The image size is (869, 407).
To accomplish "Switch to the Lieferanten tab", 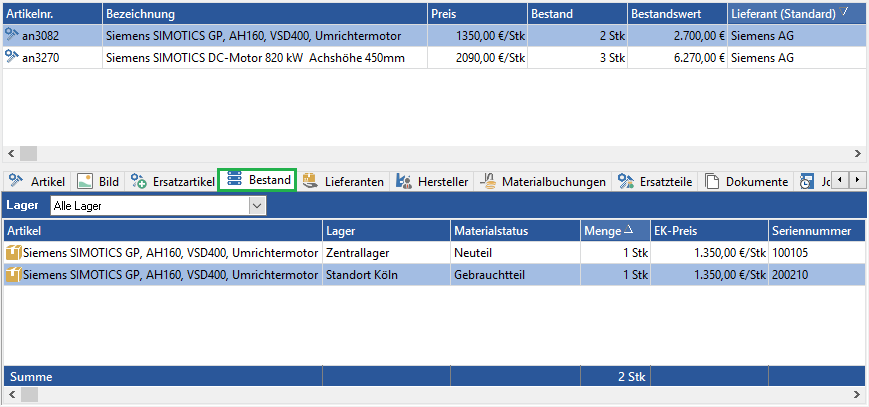I will pyautogui.click(x=344, y=181).
